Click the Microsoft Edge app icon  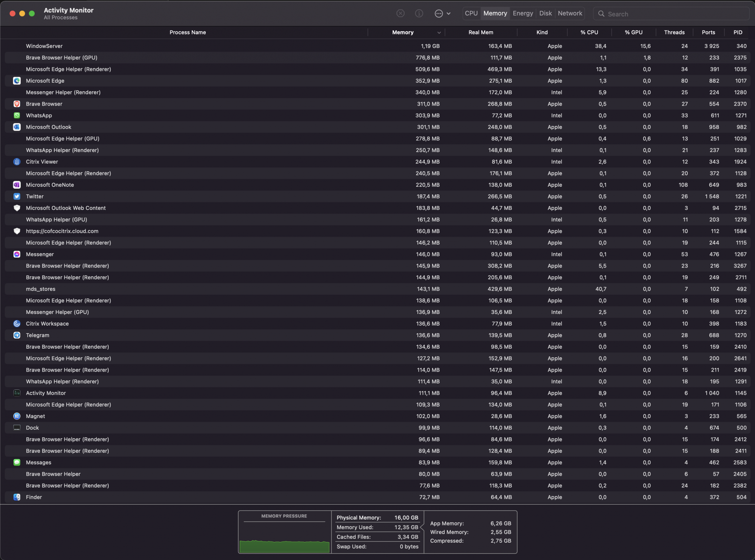coord(17,81)
